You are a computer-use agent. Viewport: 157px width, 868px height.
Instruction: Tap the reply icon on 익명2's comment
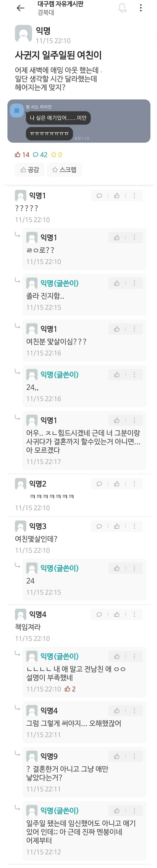99,484
